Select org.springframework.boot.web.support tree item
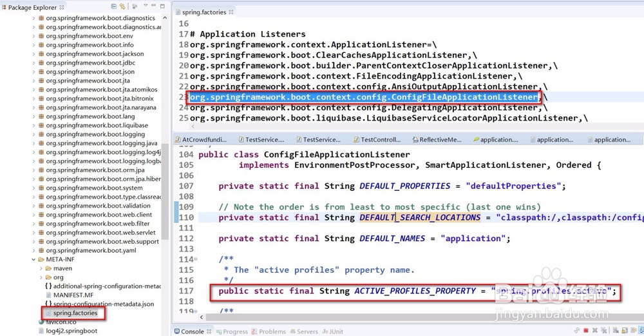 [x=102, y=242]
